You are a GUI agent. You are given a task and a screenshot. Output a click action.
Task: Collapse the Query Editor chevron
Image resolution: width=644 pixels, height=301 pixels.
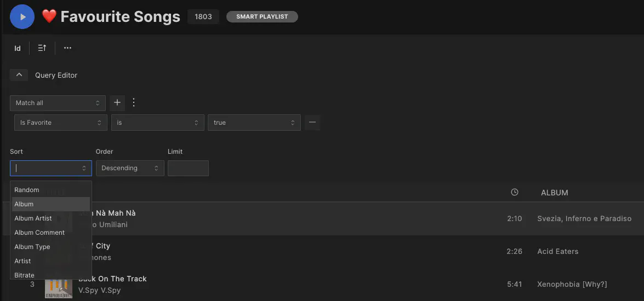pos(19,75)
